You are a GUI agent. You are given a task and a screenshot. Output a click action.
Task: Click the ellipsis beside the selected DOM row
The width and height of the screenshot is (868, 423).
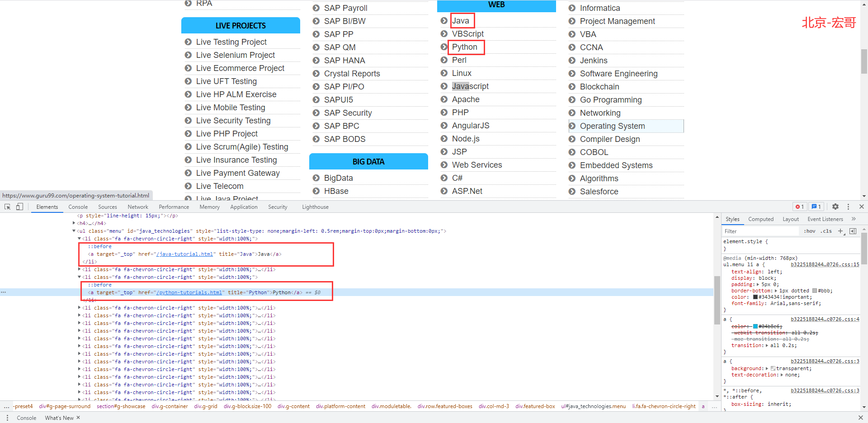pos(3,292)
